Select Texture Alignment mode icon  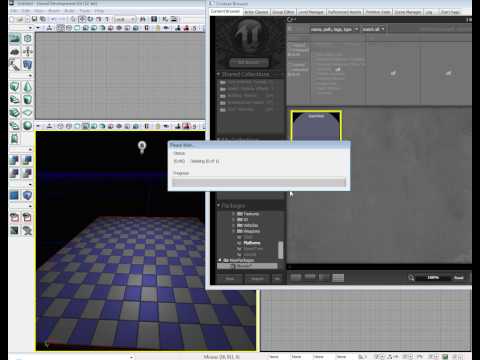[28, 52]
